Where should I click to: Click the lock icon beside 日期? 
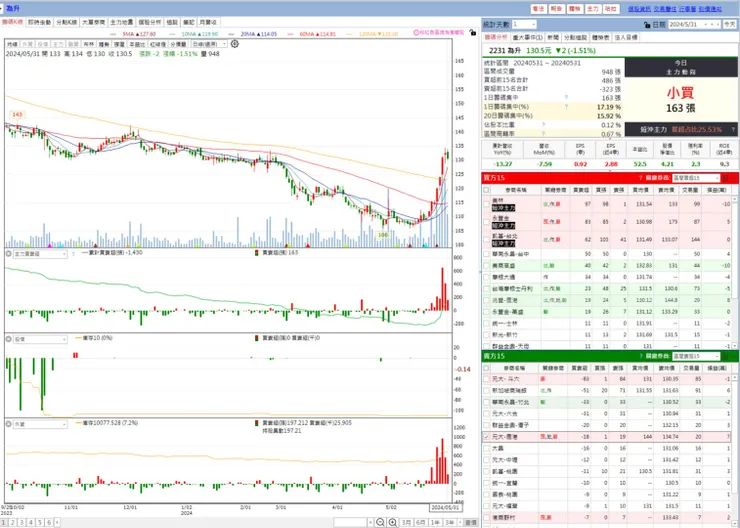tap(647, 25)
